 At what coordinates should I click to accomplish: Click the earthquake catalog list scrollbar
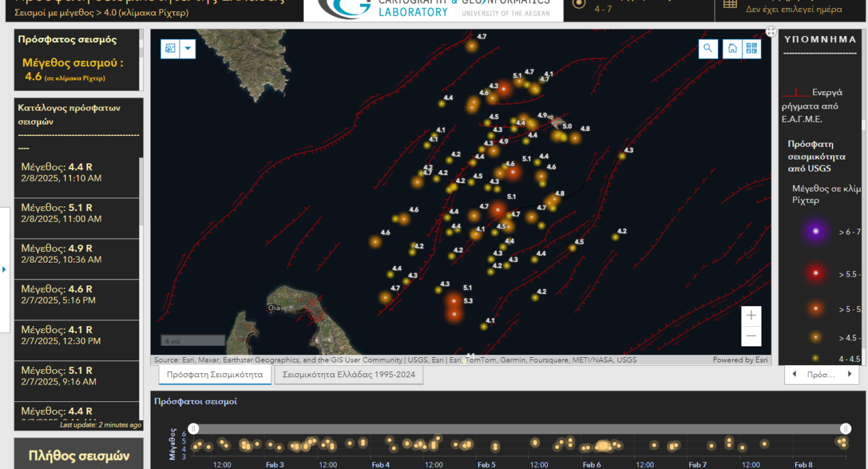[141, 191]
